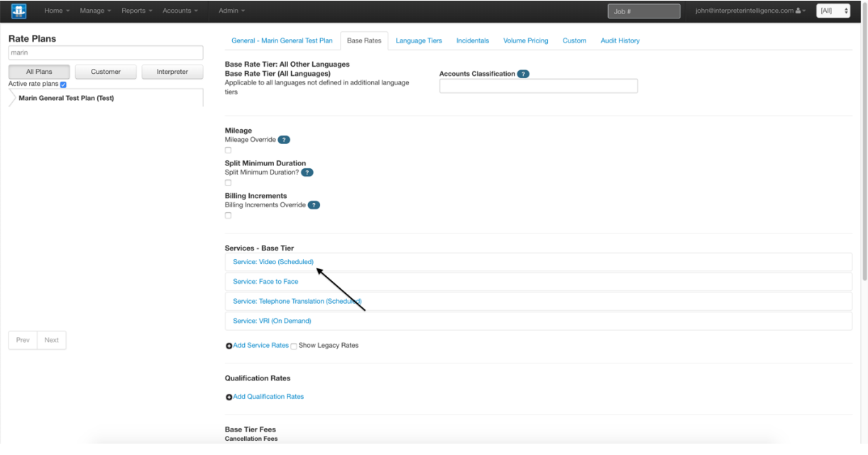Open Service: Video (Scheduled) rate details

pyautogui.click(x=273, y=261)
